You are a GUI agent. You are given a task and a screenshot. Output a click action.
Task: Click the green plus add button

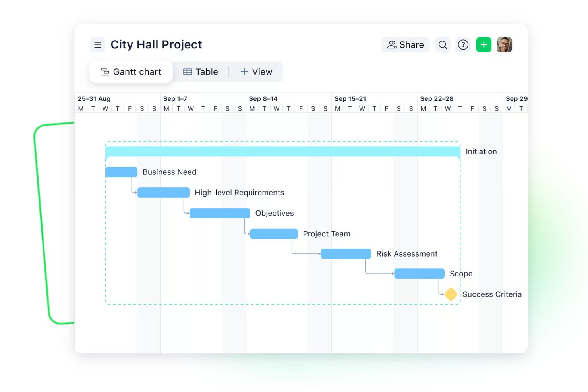[x=484, y=45]
